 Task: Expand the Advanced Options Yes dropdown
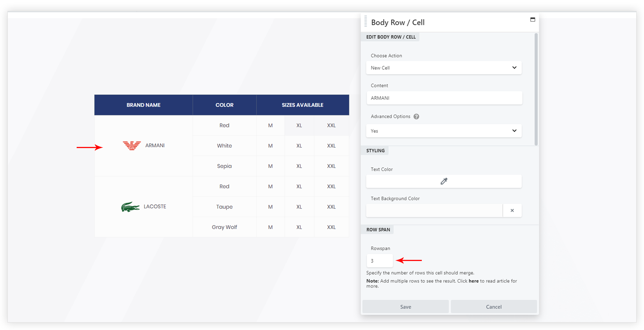[444, 131]
